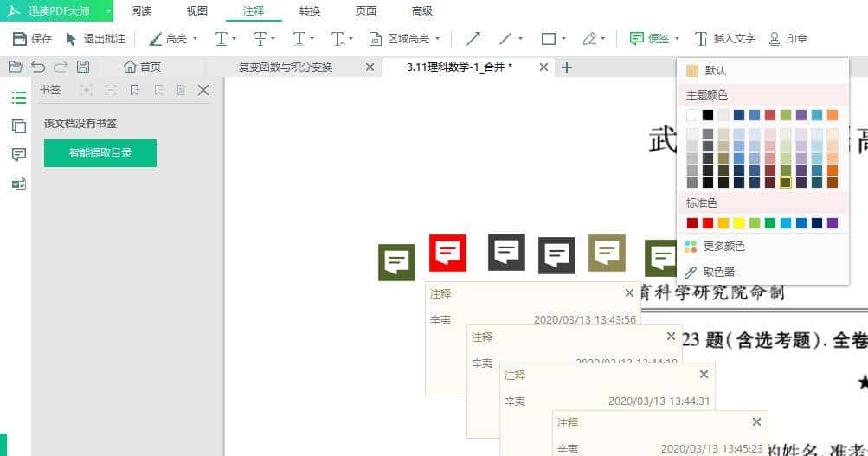This screenshot has width=868, height=456.
Task: Close the note stamped 13:45:23
Action: [x=756, y=422]
